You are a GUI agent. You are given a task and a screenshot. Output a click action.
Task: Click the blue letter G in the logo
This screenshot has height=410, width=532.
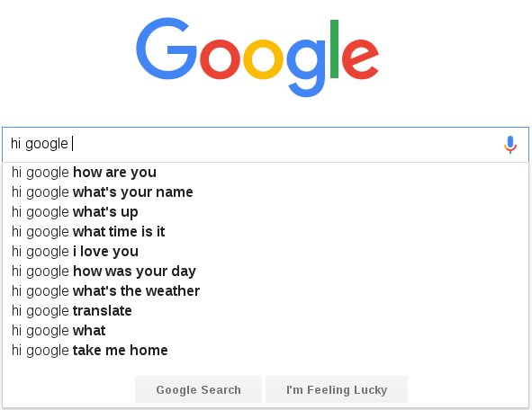[x=167, y=49]
